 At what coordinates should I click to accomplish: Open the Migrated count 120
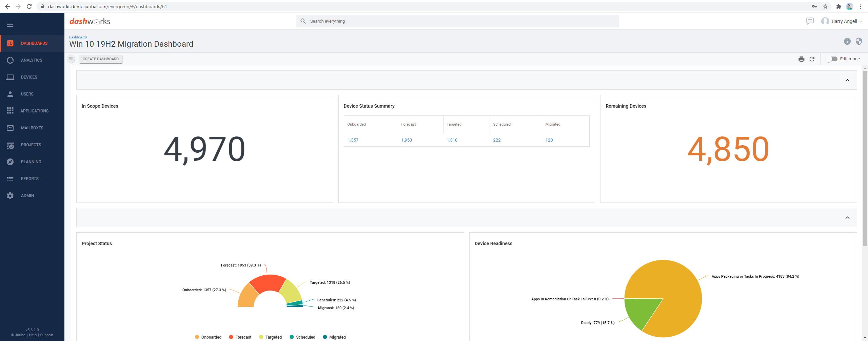coord(549,140)
